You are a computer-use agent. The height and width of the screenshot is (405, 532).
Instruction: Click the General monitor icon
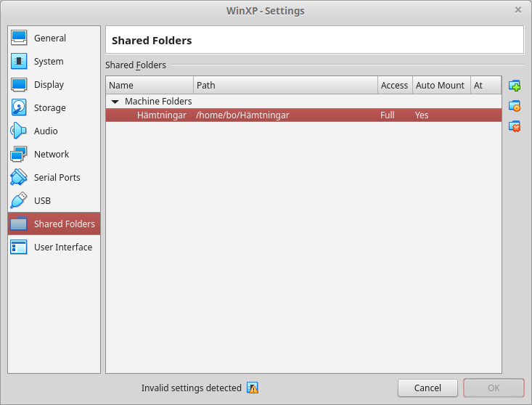point(19,38)
